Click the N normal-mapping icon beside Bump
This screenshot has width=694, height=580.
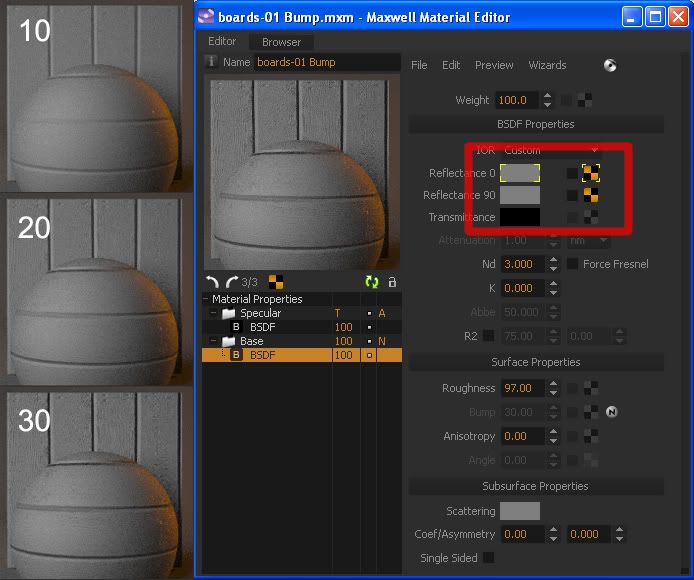click(x=612, y=412)
